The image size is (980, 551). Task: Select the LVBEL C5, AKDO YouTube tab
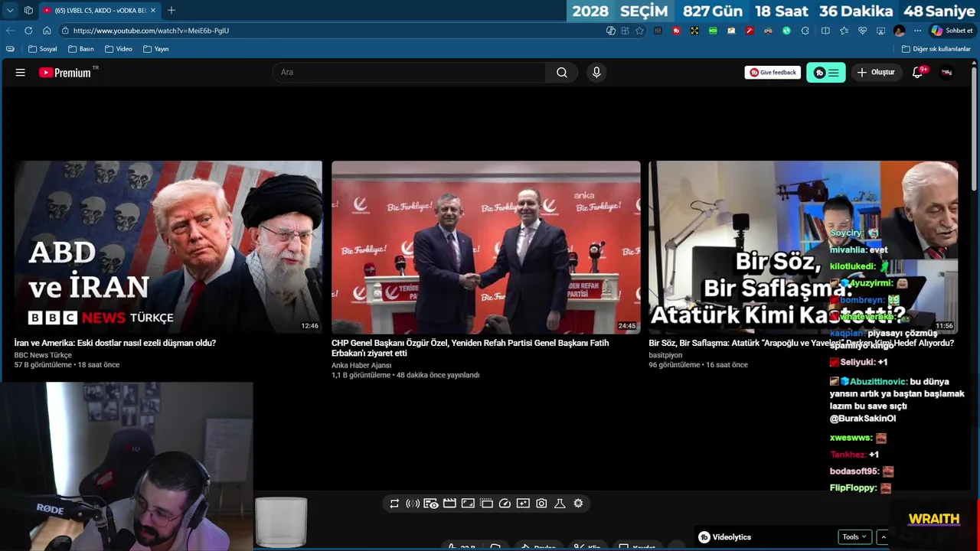pos(98,10)
